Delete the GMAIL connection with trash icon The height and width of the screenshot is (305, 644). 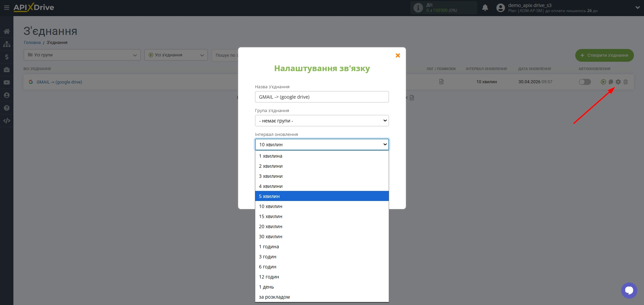626,82
